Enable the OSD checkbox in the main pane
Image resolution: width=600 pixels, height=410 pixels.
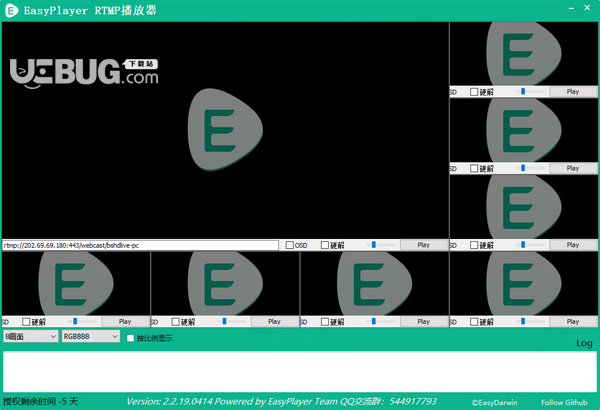point(290,245)
